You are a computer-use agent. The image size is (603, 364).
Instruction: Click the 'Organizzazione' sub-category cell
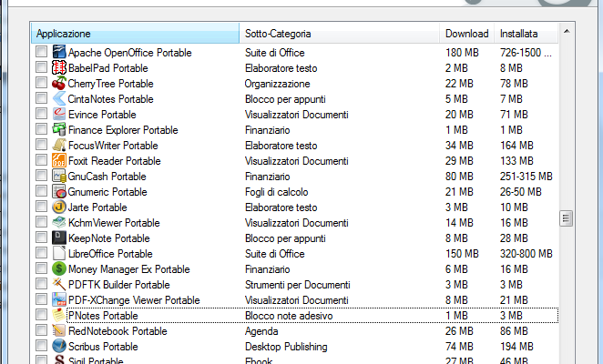pos(277,84)
